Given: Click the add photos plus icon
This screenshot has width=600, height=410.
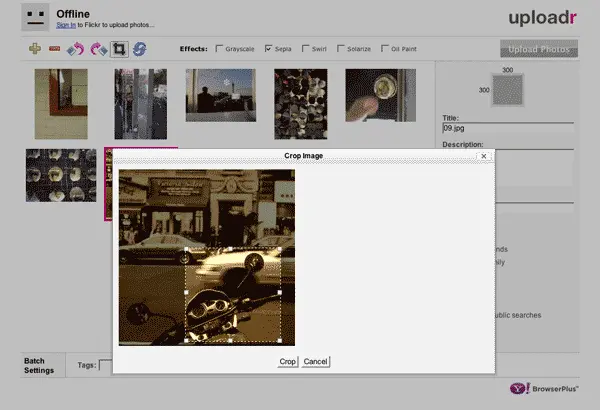Looking at the screenshot, I should click(35, 49).
